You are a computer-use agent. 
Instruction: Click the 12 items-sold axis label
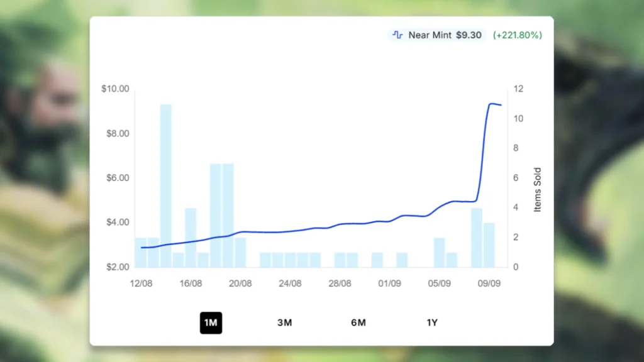(518, 89)
